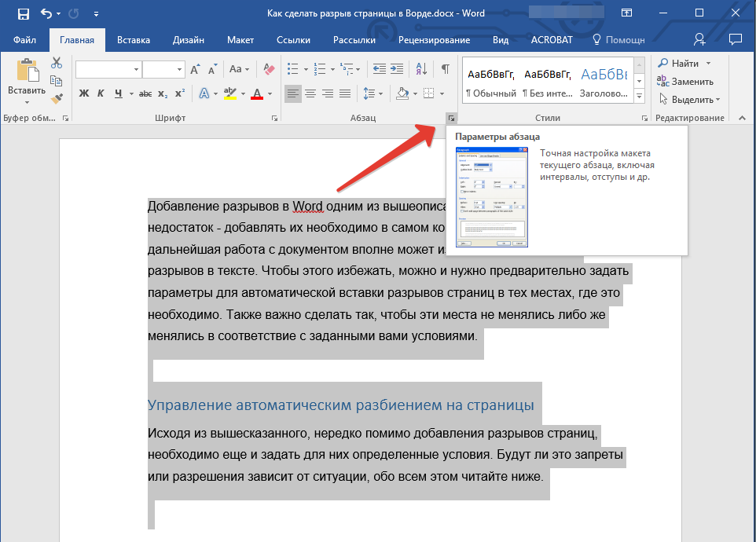Switch to the Вставка tab
This screenshot has height=542, width=756.
[134, 40]
